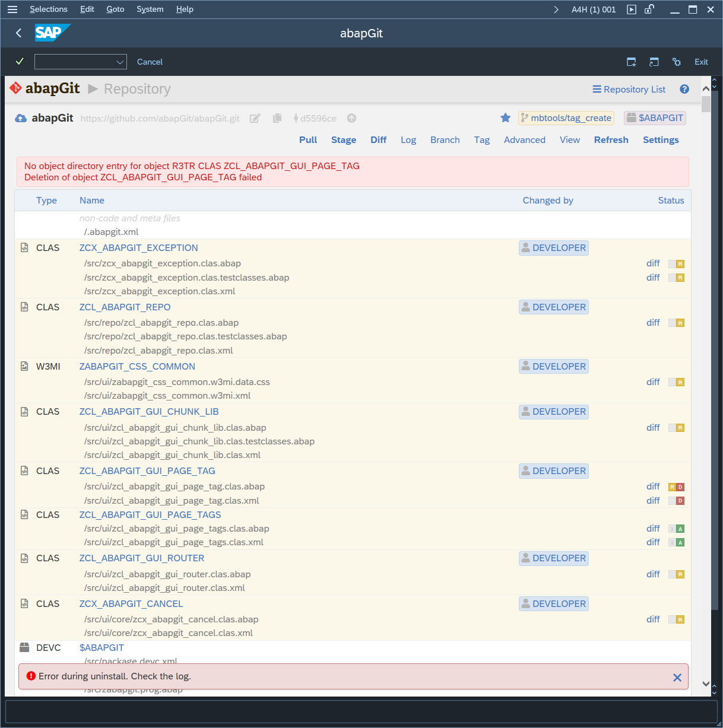This screenshot has height=728, width=723.
Task: Open ZCL_ABAPGIT_GUI_CHUNK_LIB link
Action: [149, 412]
